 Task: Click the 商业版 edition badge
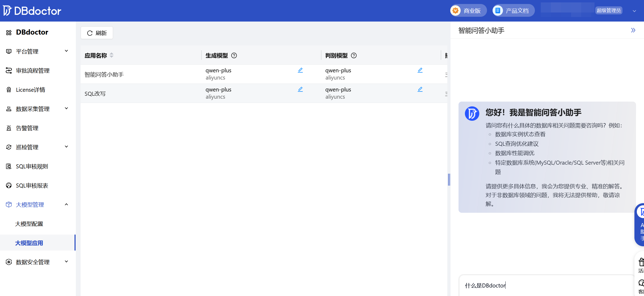point(468,11)
